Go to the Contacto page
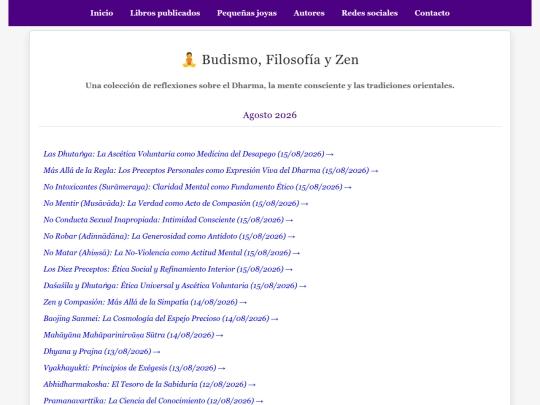The image size is (540, 405). pyautogui.click(x=432, y=13)
